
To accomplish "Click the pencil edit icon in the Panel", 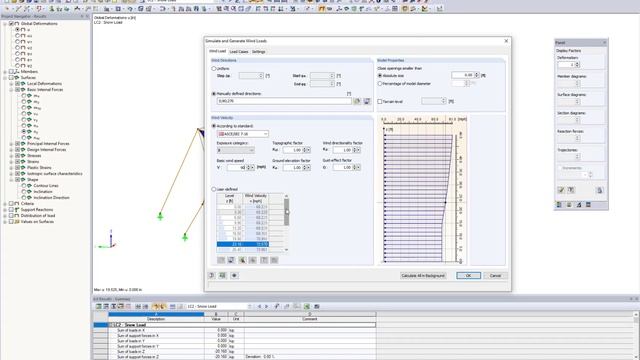I will click(561, 190).
